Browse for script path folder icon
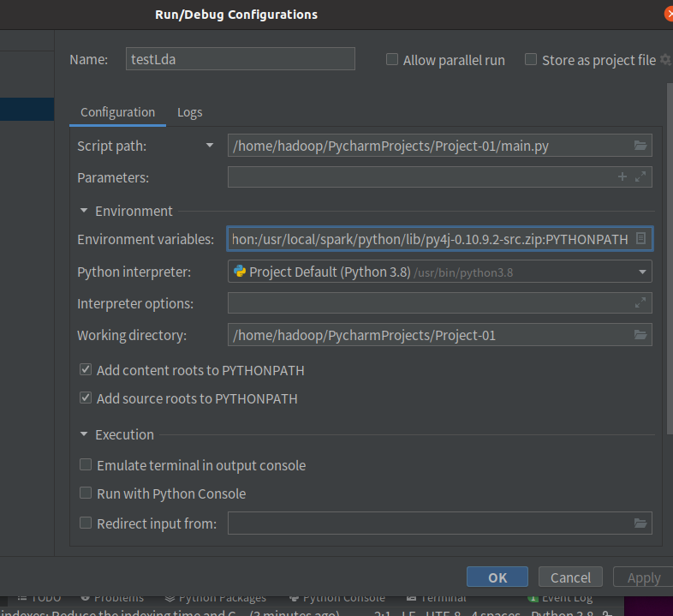The width and height of the screenshot is (673, 616). point(640,146)
